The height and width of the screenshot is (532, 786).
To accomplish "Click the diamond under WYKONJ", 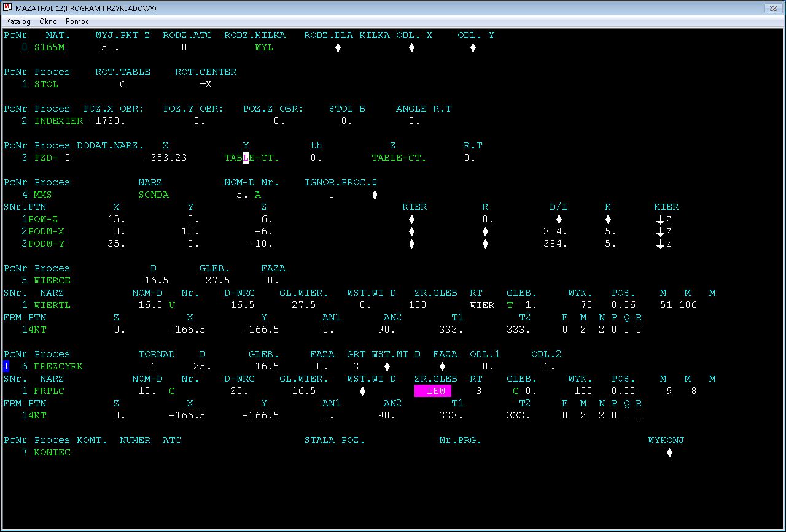I will tap(669, 452).
